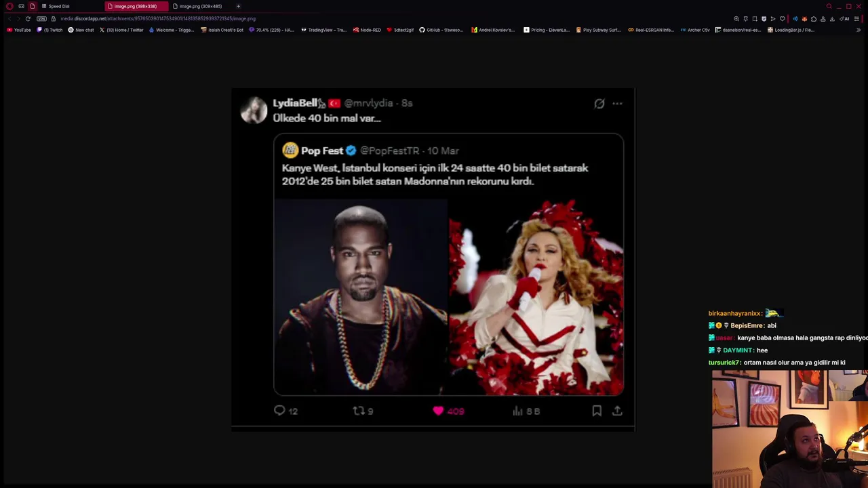Go back to the previous page
This screenshot has width=868, height=488.
click(9, 19)
